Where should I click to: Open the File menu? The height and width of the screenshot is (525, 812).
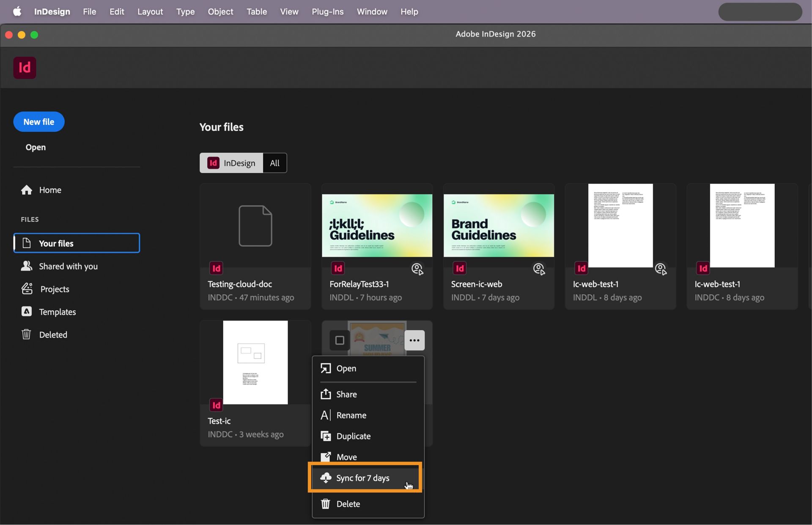(89, 11)
